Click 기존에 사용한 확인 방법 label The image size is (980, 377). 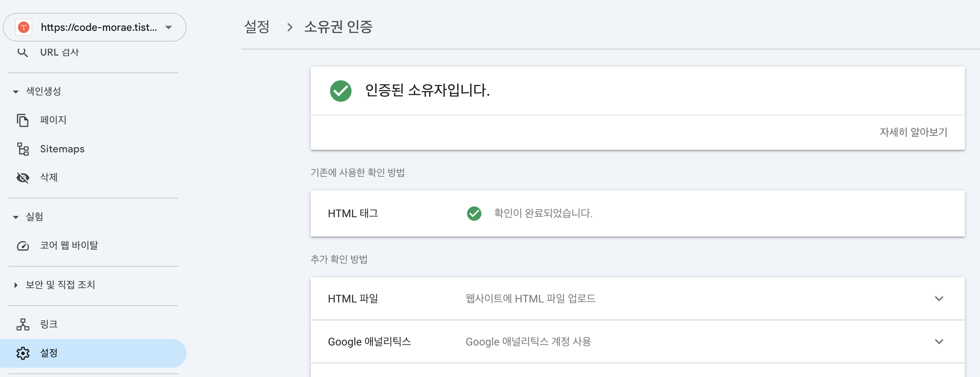(358, 172)
